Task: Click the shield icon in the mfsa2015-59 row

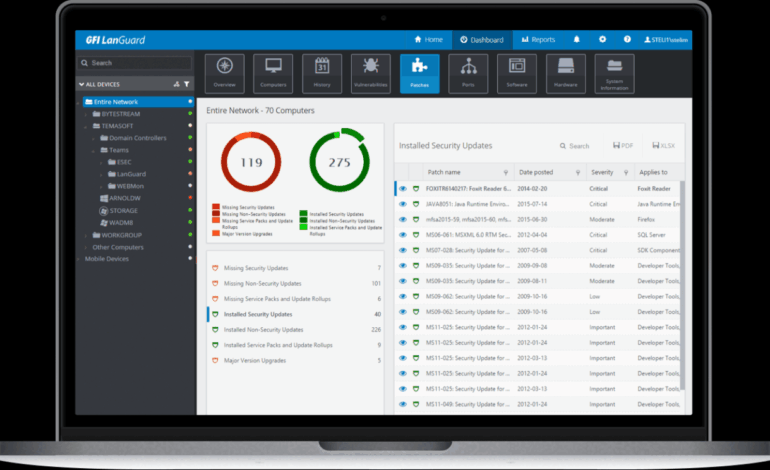Action: pyautogui.click(x=416, y=220)
